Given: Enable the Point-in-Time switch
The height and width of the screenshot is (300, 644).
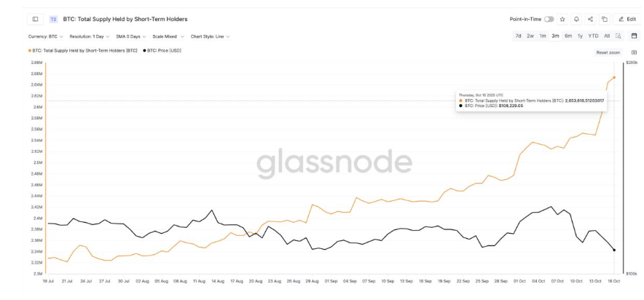Looking at the screenshot, I should pyautogui.click(x=549, y=19).
